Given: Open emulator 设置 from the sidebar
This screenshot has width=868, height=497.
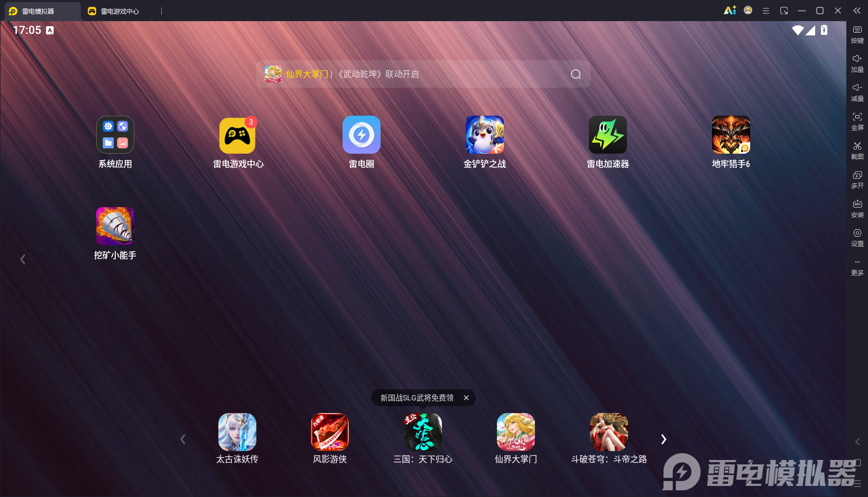Looking at the screenshot, I should [857, 238].
